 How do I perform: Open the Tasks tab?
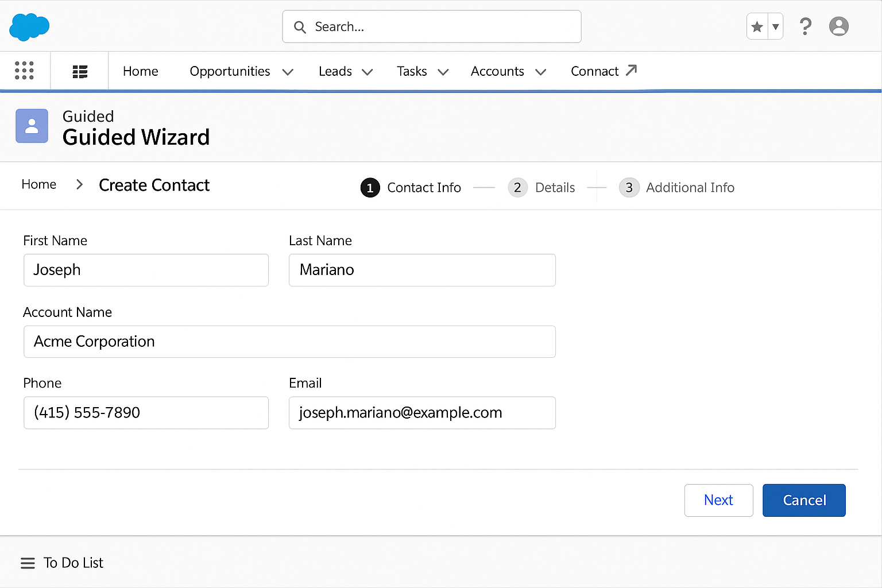point(412,71)
